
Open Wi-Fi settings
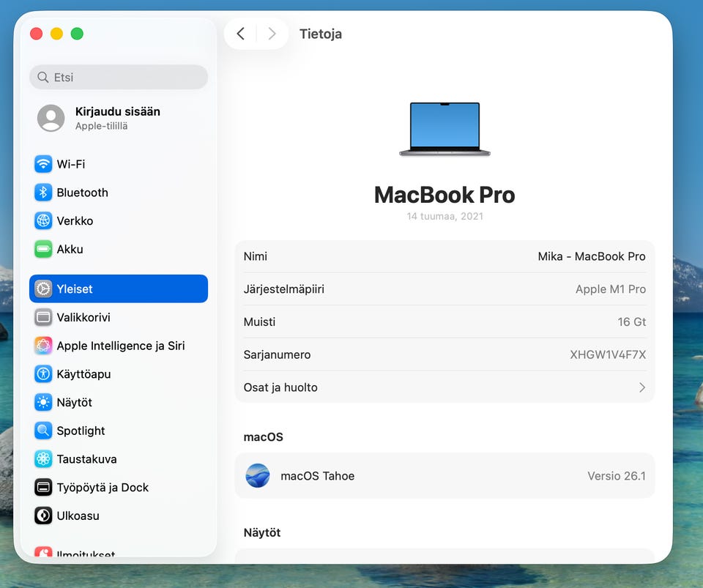pyautogui.click(x=119, y=164)
